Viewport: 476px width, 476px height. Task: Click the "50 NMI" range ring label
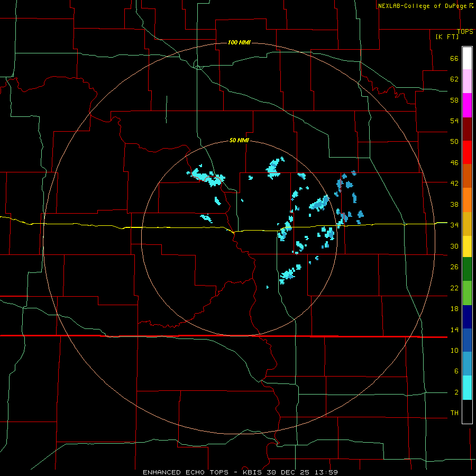(x=239, y=140)
